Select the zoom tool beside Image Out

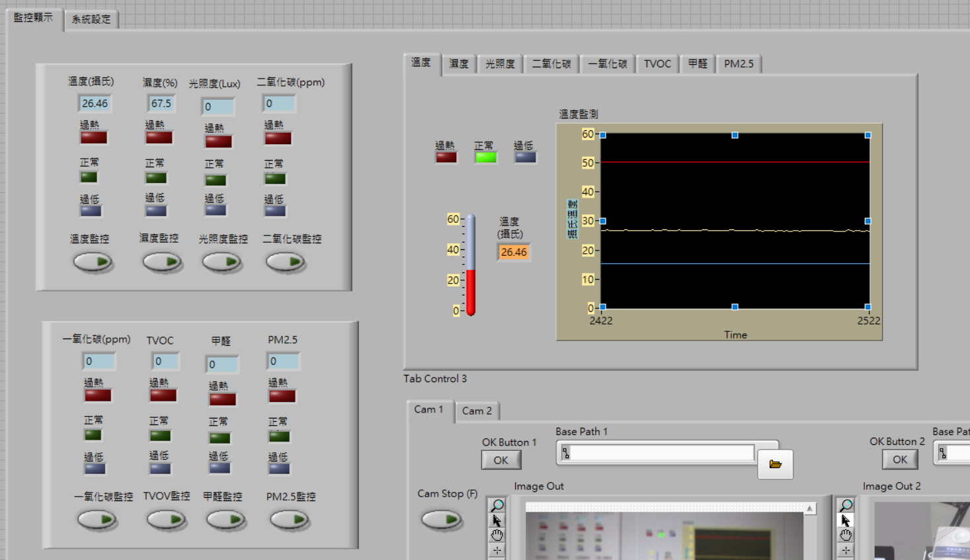click(497, 506)
